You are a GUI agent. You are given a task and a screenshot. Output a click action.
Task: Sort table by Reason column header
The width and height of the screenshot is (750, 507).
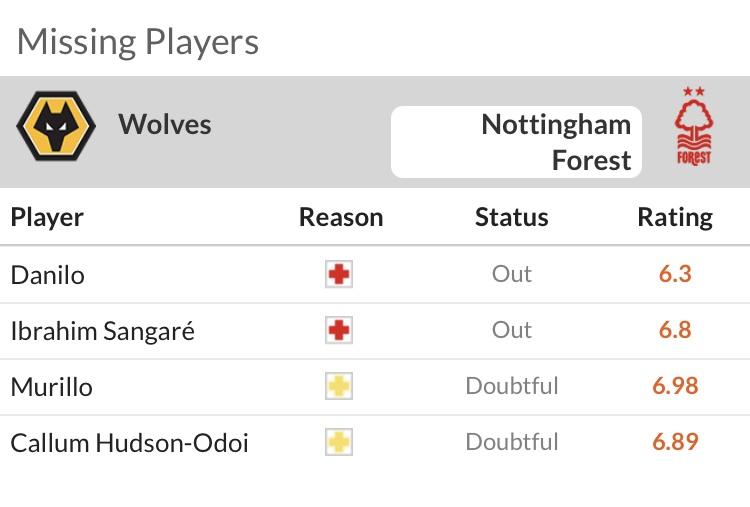[x=341, y=217]
